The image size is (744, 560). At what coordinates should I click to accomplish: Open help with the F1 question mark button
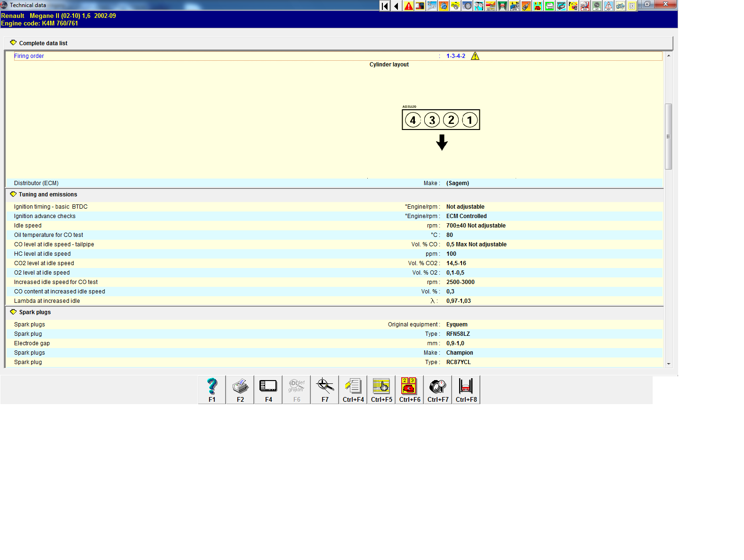(x=212, y=390)
